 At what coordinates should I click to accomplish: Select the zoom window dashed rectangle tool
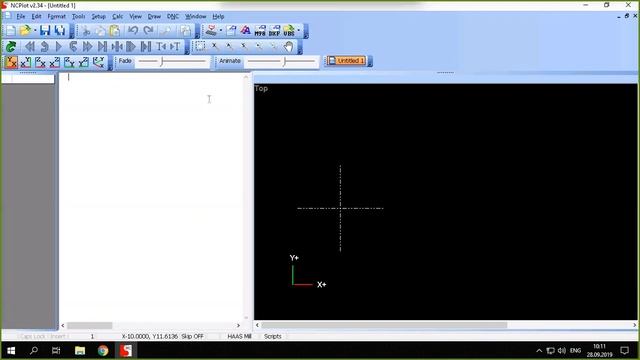[200, 46]
